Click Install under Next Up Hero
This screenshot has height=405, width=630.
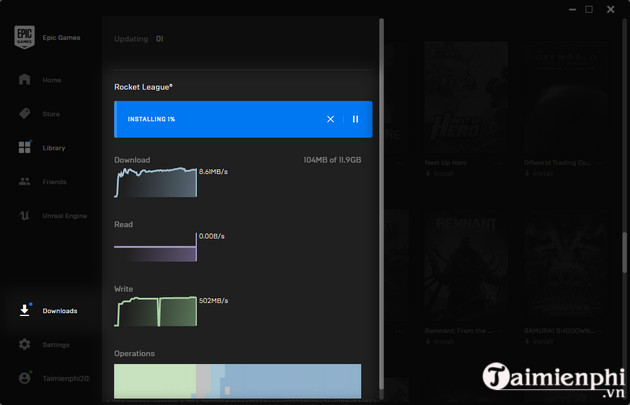(x=440, y=173)
